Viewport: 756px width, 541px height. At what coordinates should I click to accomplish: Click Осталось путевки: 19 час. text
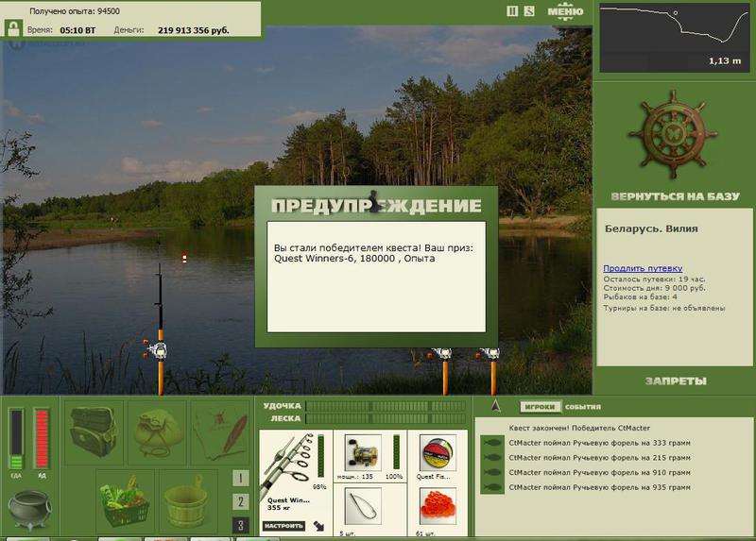[x=654, y=279]
